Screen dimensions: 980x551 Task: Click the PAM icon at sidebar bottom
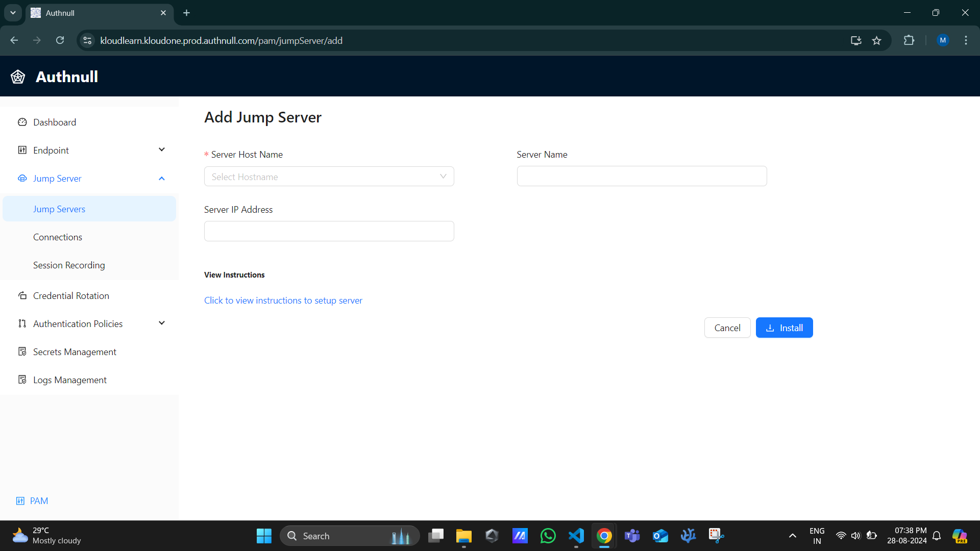tap(19, 500)
